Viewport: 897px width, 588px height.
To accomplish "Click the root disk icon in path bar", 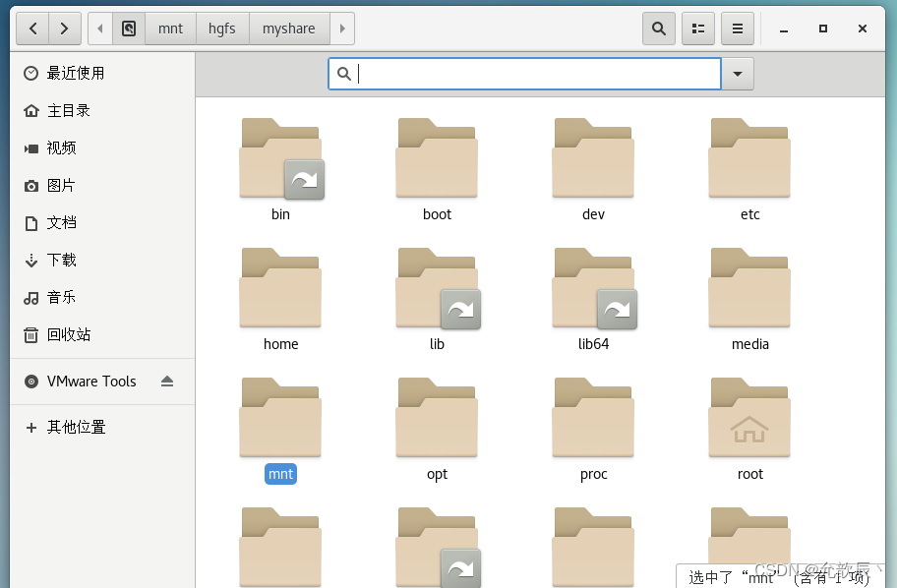I will click(129, 29).
